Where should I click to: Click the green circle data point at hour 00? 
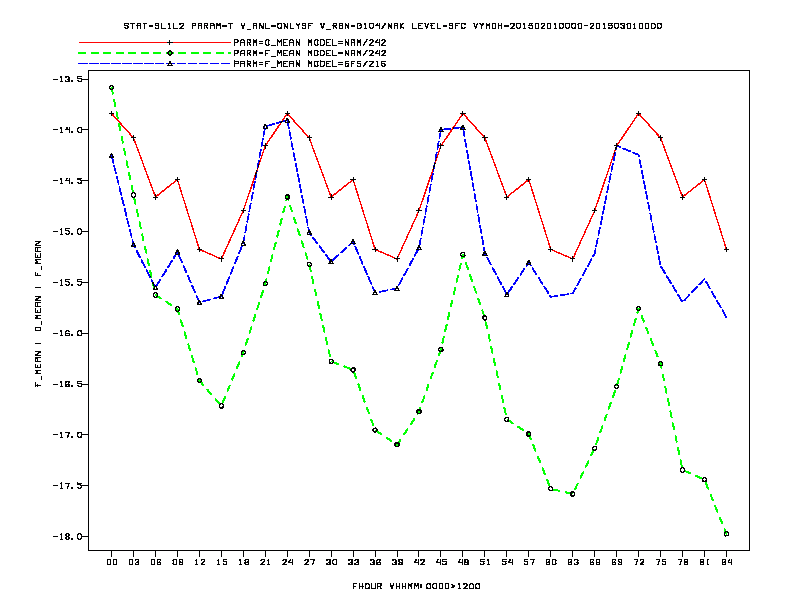pyautogui.click(x=112, y=88)
